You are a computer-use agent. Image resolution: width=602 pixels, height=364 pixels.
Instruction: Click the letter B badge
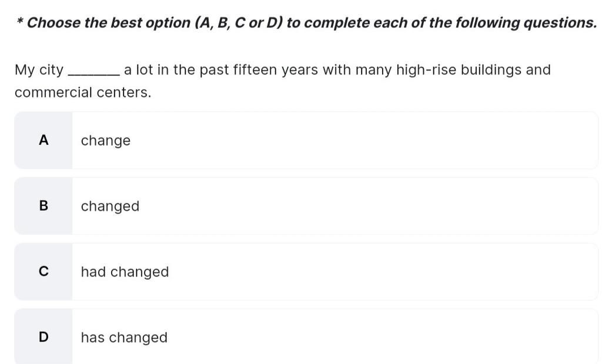[x=43, y=207]
